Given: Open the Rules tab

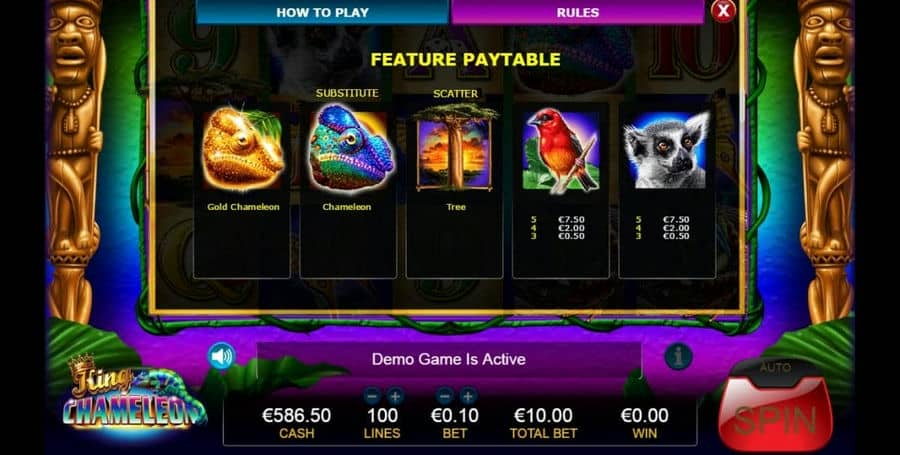Looking at the screenshot, I should tap(577, 12).
